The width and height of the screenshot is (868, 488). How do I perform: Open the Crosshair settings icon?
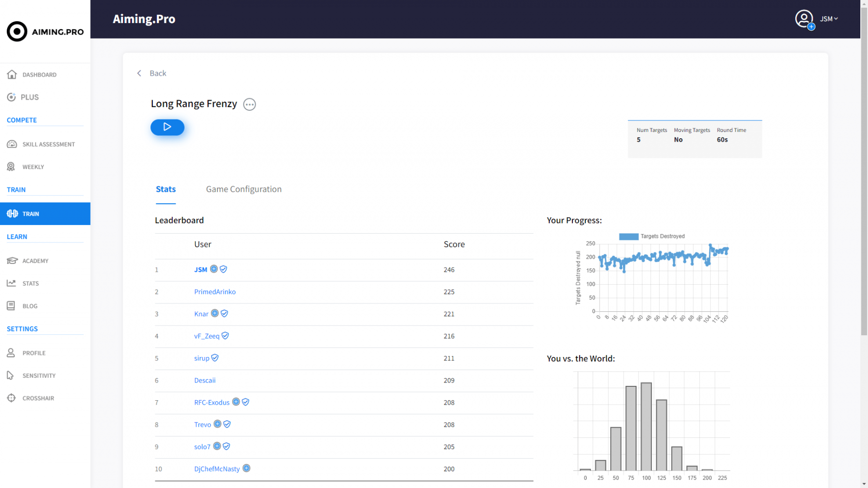(x=12, y=398)
